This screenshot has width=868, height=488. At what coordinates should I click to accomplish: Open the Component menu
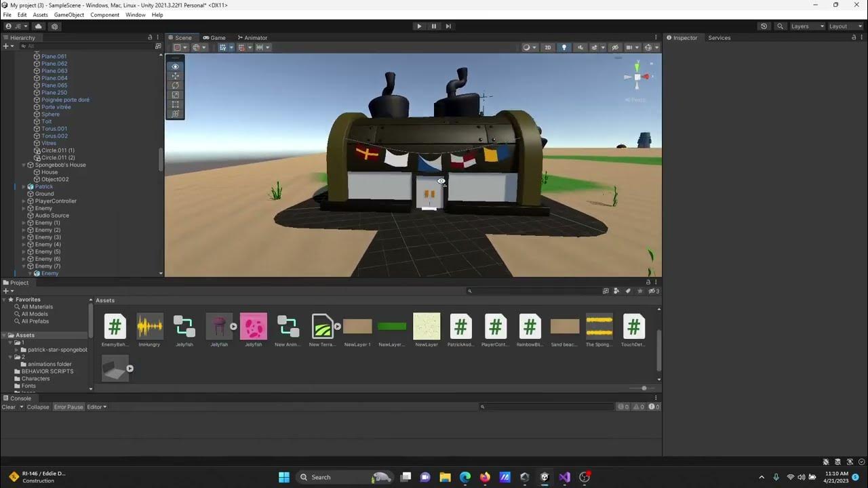coord(104,15)
